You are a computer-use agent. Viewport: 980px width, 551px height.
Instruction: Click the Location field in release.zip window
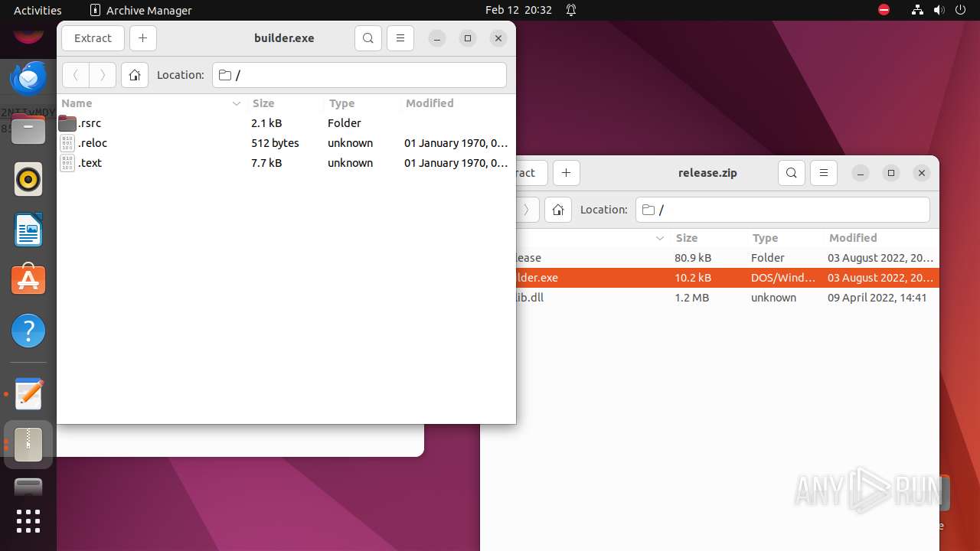tap(782, 210)
